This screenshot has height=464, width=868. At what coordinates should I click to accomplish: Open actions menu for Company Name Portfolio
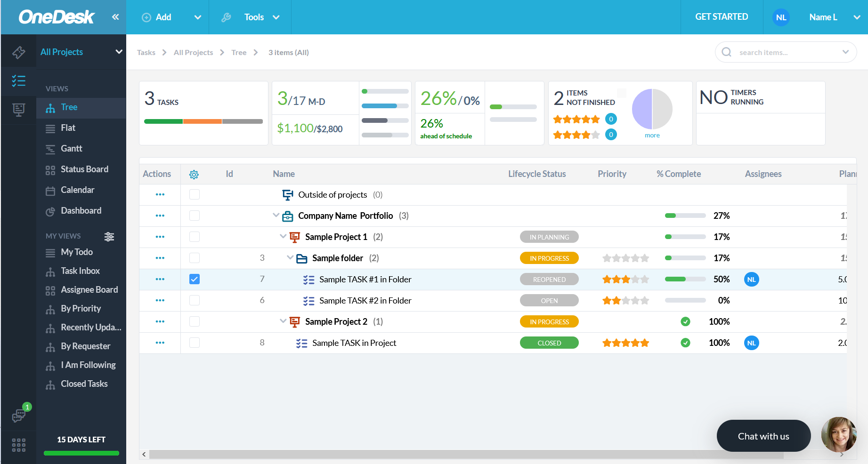160,216
